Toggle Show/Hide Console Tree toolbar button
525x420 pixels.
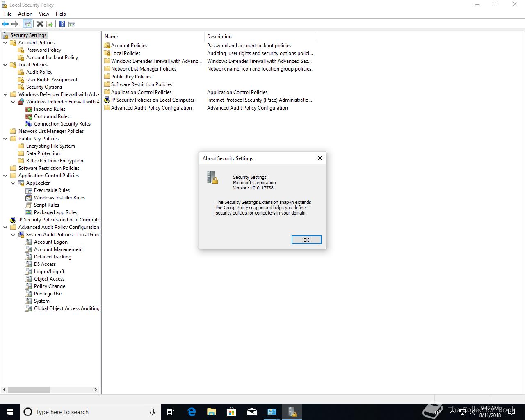click(x=28, y=24)
